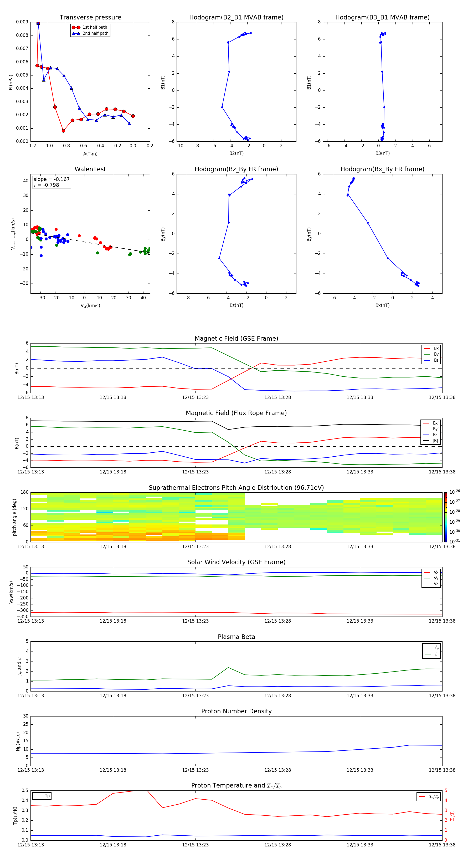Click the 'Pt(nPa)' y-axis label

pos(11,82)
